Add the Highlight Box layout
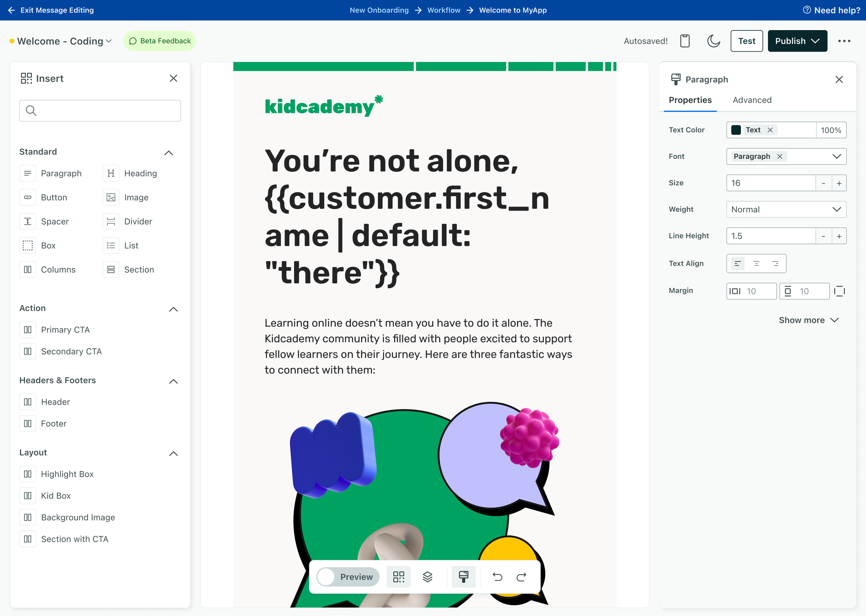 57,474
